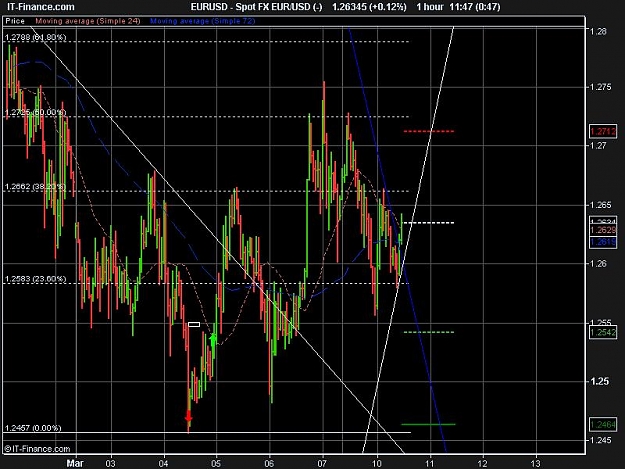The height and width of the screenshot is (469, 625).
Task: Click the Mar date axis label
Action: tap(75, 463)
